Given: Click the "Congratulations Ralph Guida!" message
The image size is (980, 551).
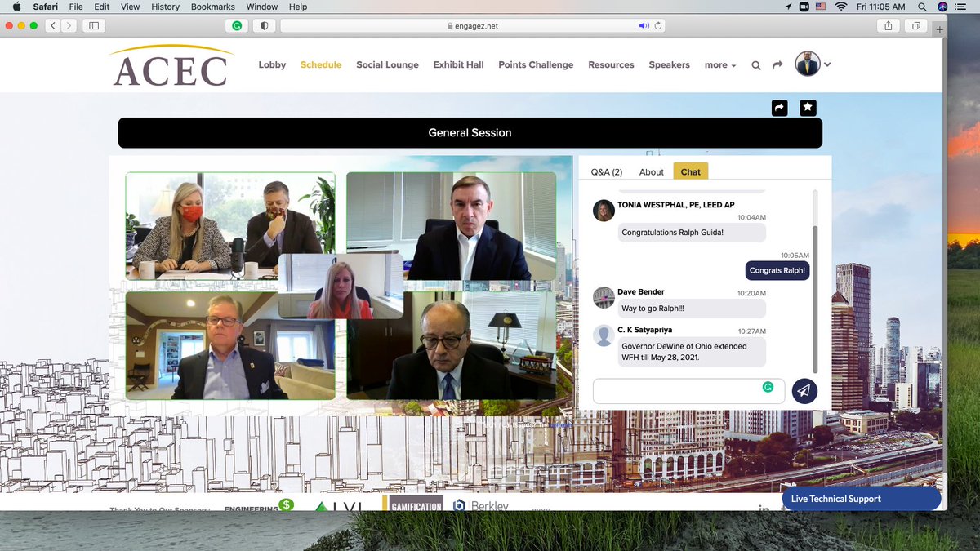Looking at the screenshot, I should 693,233.
